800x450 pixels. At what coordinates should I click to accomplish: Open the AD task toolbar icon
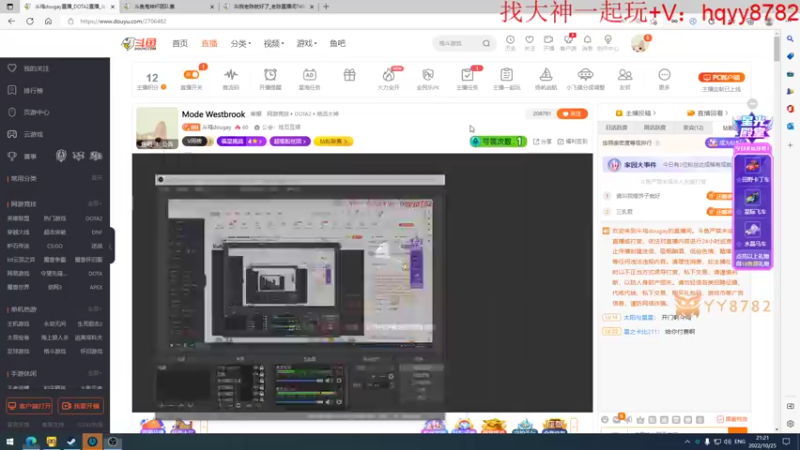coord(309,76)
